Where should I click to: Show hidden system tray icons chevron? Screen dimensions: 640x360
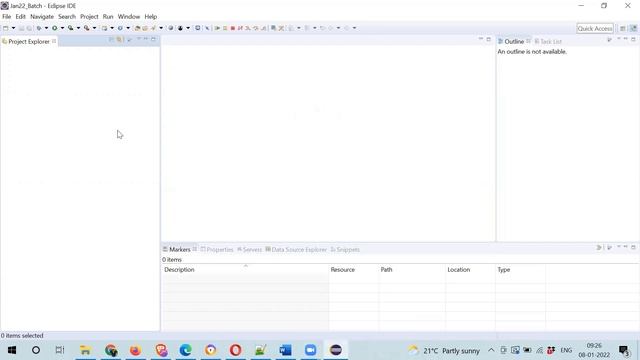(491, 350)
